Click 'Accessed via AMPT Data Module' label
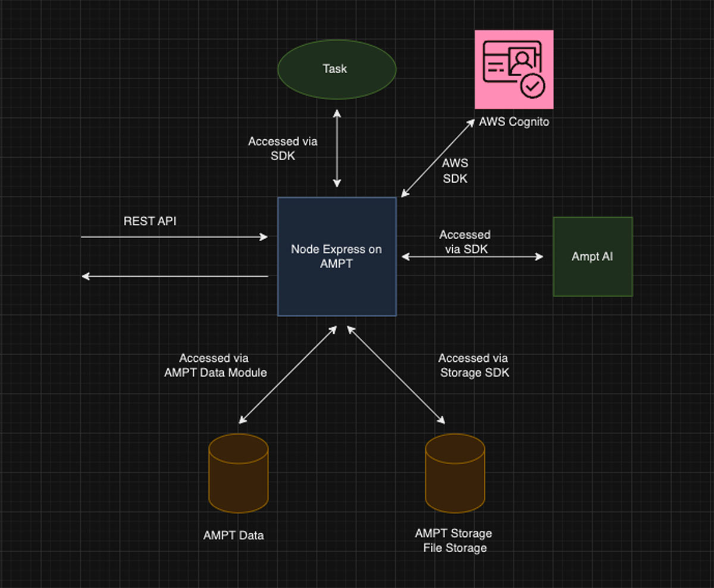This screenshot has width=714, height=588. click(x=215, y=365)
